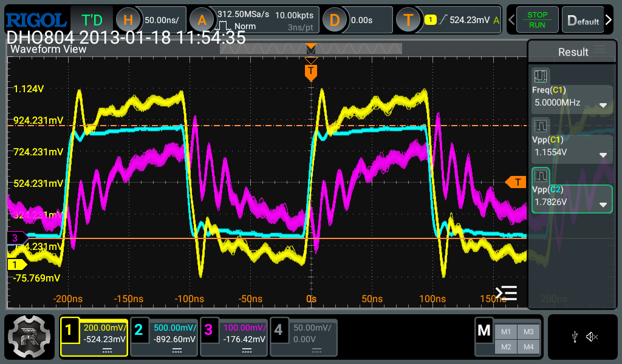The image size is (622, 364).
Task: Click the orange trigger level marker at right edge
Action: pos(516,182)
